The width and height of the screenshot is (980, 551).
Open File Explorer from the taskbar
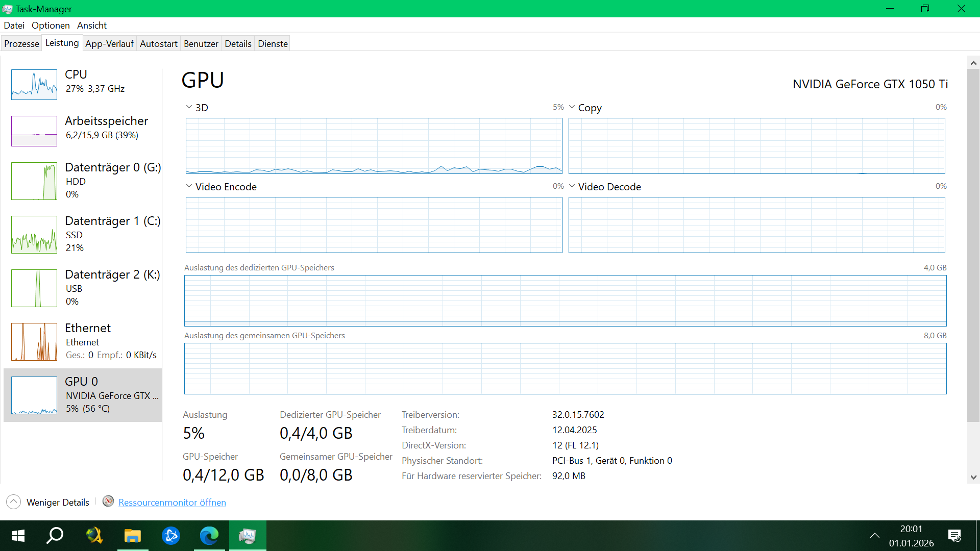132,536
